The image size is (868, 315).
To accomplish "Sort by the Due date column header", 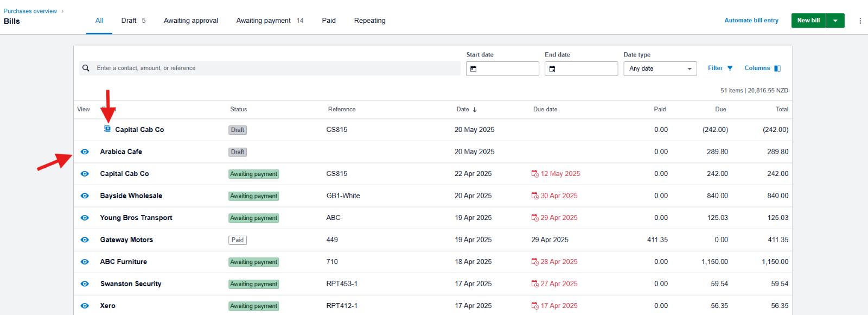I will (x=545, y=110).
